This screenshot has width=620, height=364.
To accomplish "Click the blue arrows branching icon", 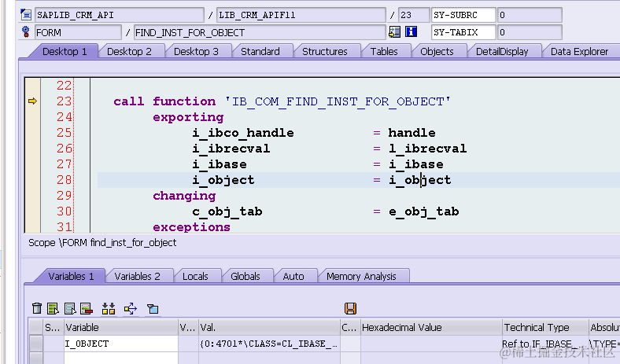I will click(131, 308).
